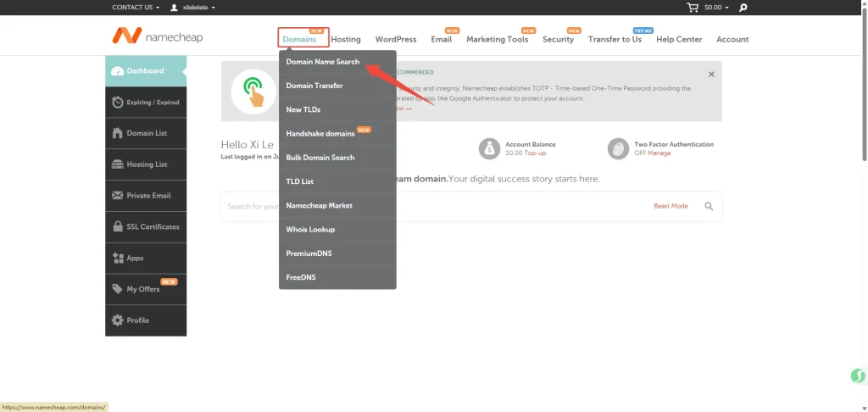Click the Hello Xi Le greeting text
The height and width of the screenshot is (412, 868).
(247, 144)
